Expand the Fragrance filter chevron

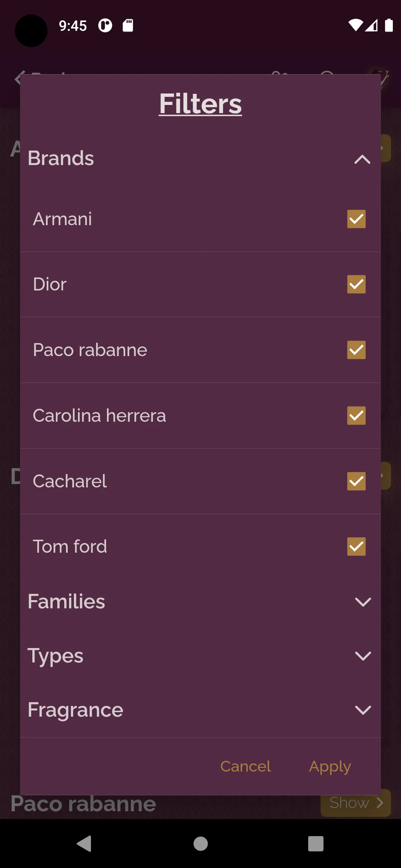(363, 710)
